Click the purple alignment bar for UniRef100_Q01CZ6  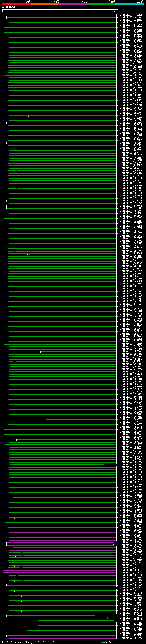[x=63, y=116]
